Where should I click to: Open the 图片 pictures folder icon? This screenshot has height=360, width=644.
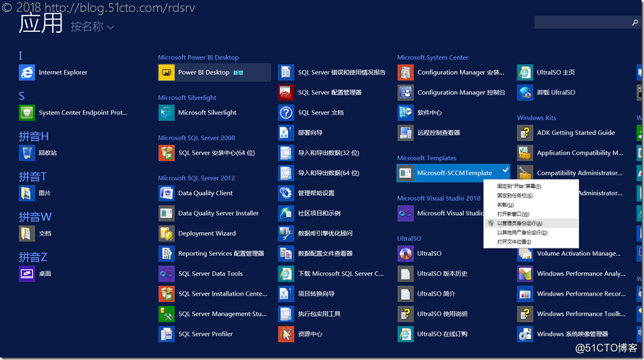point(27,193)
